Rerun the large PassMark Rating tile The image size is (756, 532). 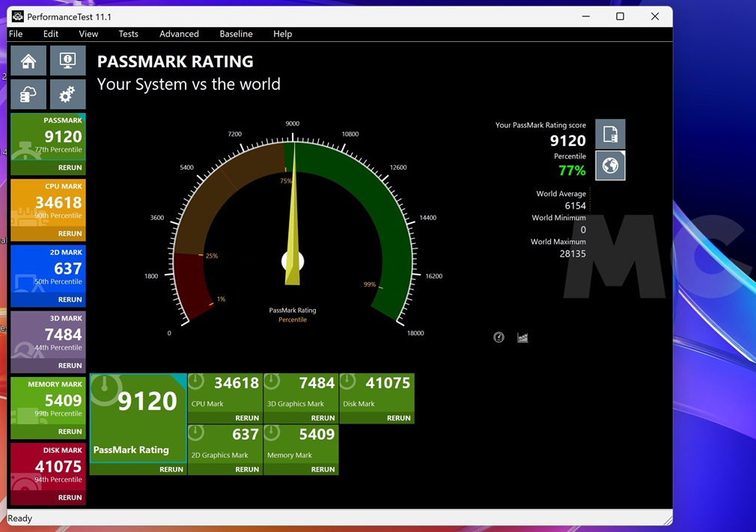[171, 469]
